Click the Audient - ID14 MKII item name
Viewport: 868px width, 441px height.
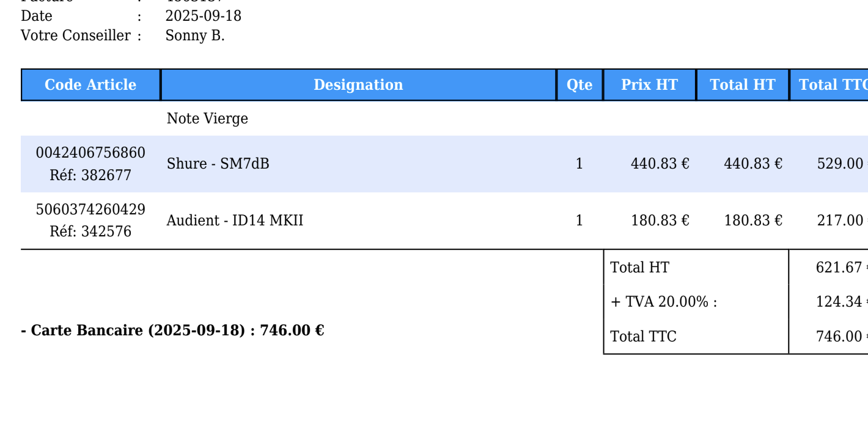(x=235, y=221)
